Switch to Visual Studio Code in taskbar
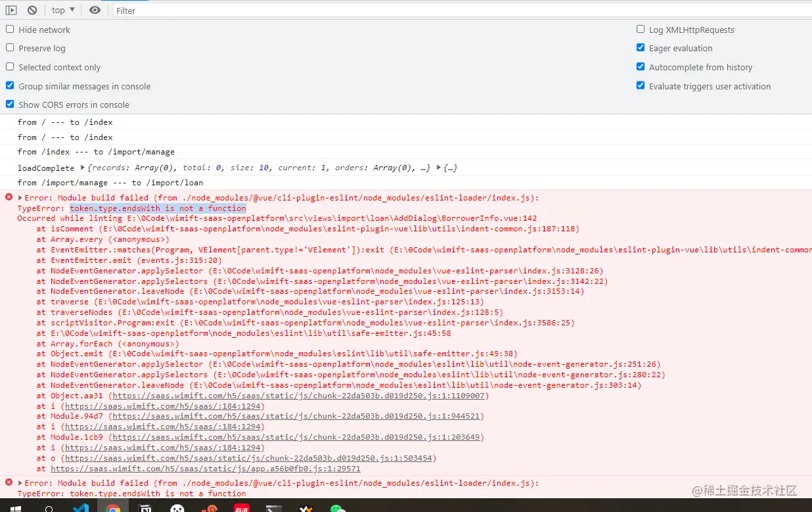The width and height of the screenshot is (812, 512). tap(81, 508)
